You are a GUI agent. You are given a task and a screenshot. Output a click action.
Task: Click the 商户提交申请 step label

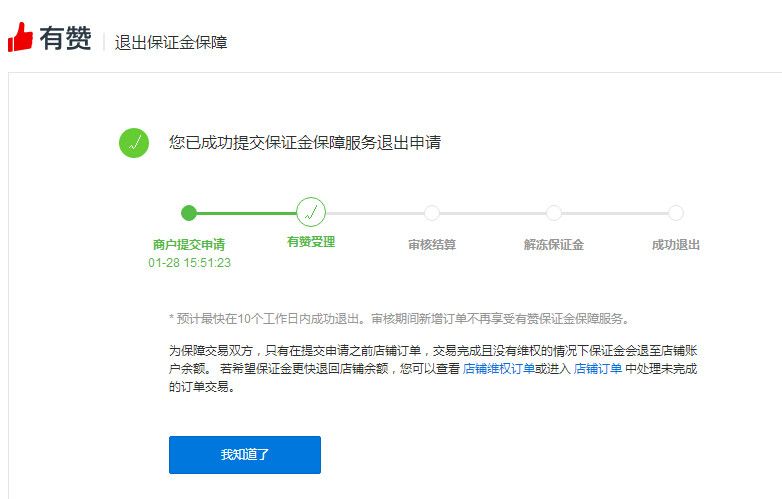189,244
